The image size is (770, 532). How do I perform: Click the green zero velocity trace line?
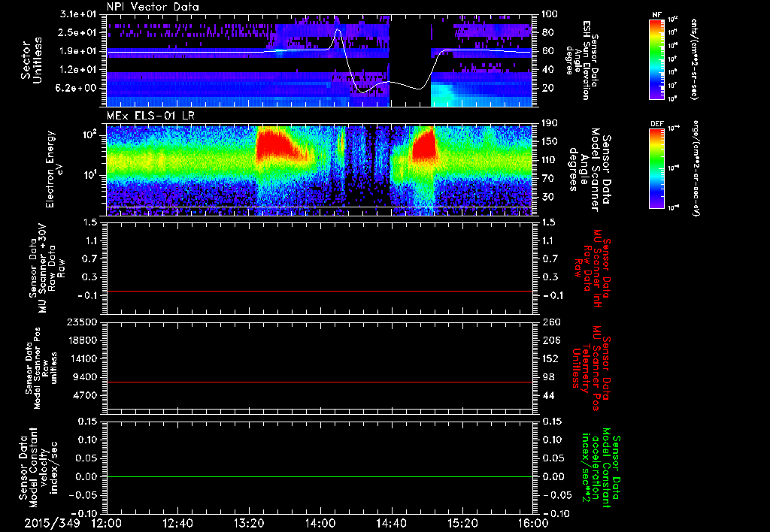(320, 476)
